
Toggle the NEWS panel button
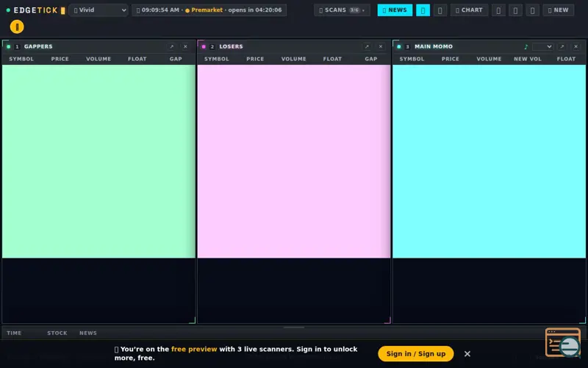[395, 10]
